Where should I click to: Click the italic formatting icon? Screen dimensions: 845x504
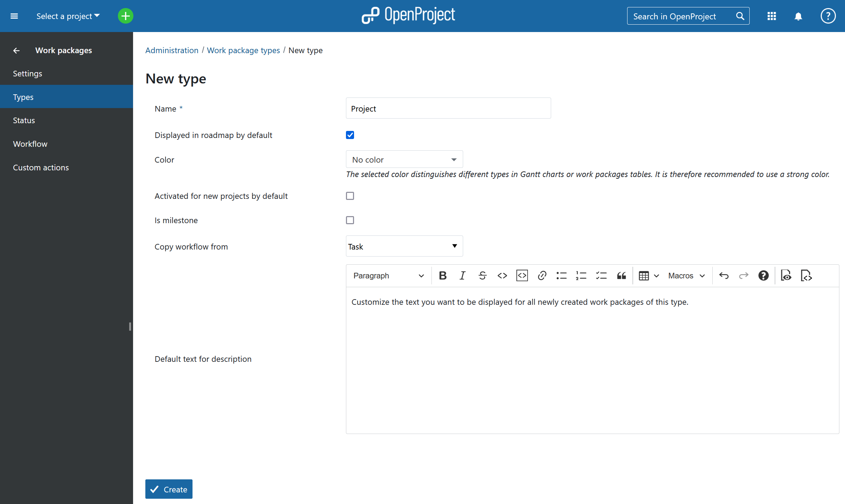[x=463, y=275]
